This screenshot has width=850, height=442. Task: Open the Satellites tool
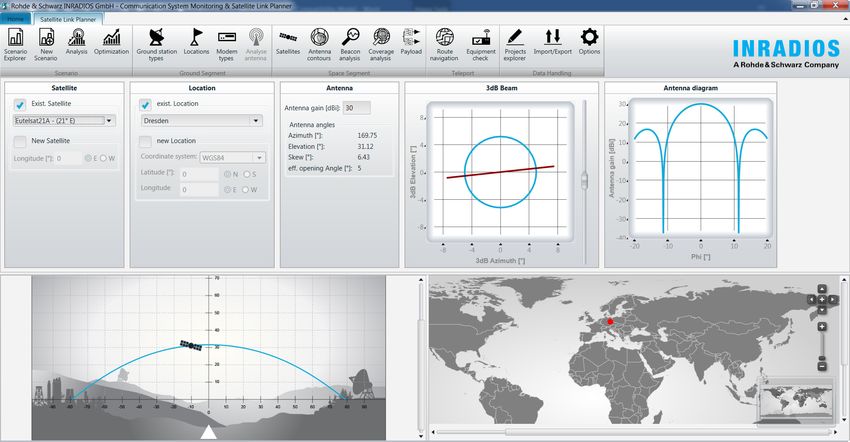(x=288, y=42)
